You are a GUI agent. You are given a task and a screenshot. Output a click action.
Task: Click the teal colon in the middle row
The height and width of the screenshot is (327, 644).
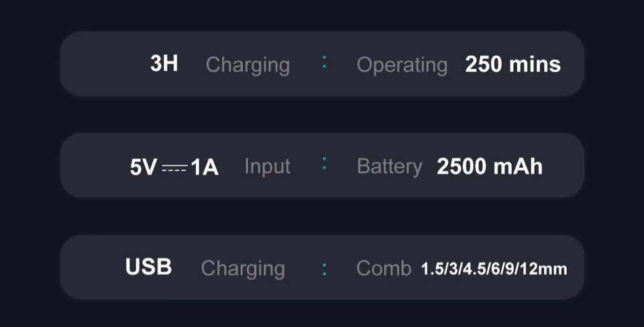click(x=325, y=164)
